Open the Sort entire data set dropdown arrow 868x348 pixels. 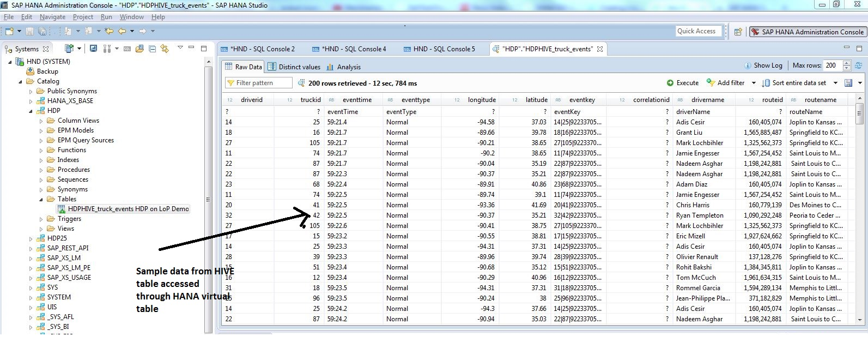(x=835, y=83)
